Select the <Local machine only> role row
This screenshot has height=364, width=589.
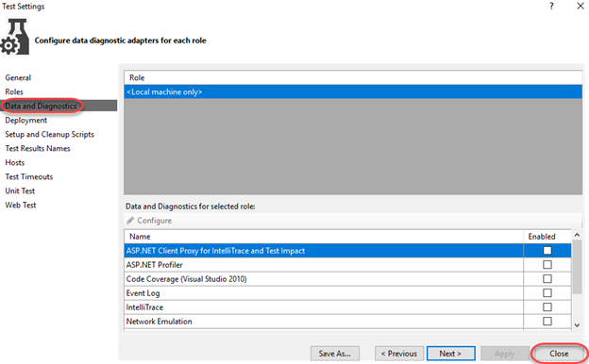[353, 91]
